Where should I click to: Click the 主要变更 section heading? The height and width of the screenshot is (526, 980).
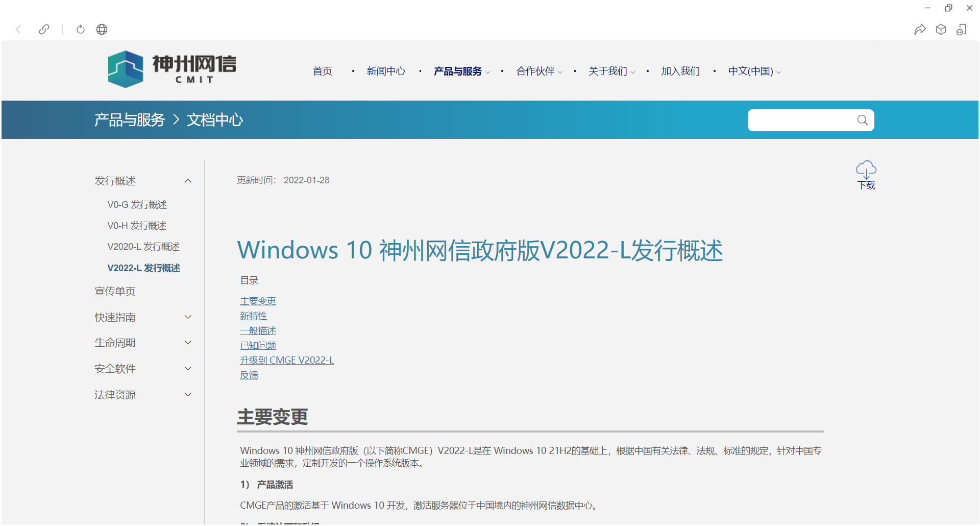(273, 417)
